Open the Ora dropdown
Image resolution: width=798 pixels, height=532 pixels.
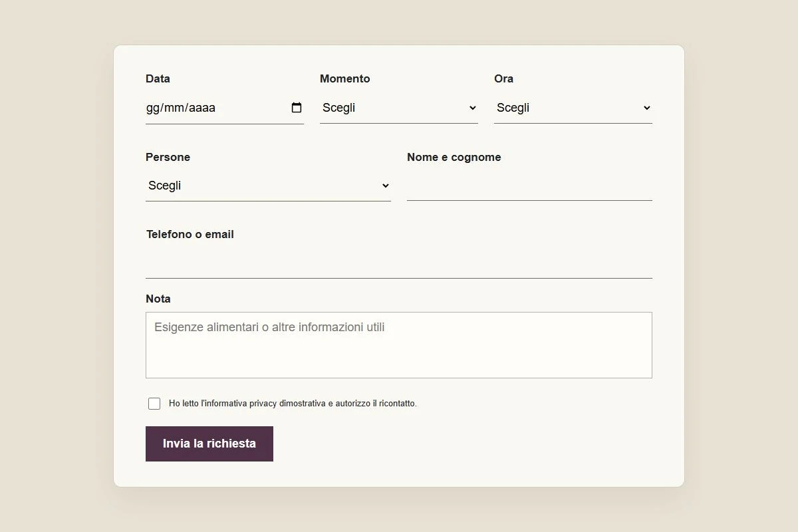click(573, 108)
